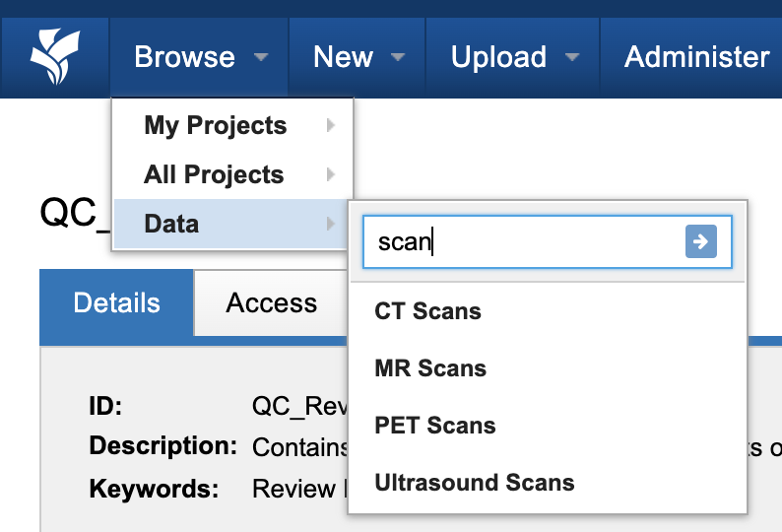The image size is (782, 532).
Task: Open the Browse menu
Action: [185, 57]
